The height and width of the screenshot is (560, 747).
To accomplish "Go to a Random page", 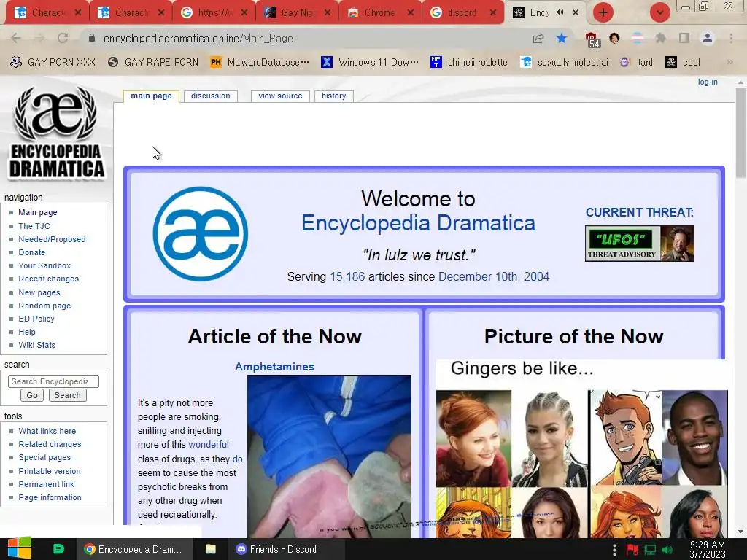I will [44, 306].
